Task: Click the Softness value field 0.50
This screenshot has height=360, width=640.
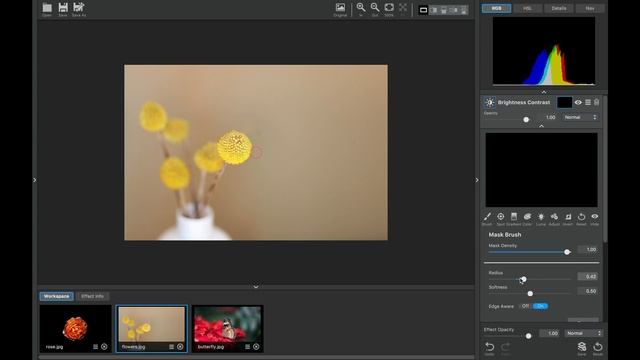Action: (x=588, y=291)
